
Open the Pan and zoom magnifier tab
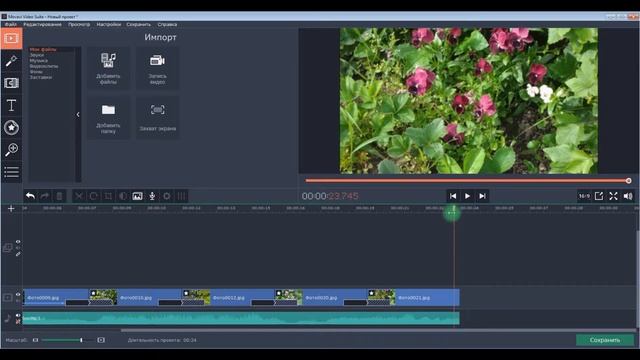click(x=11, y=149)
